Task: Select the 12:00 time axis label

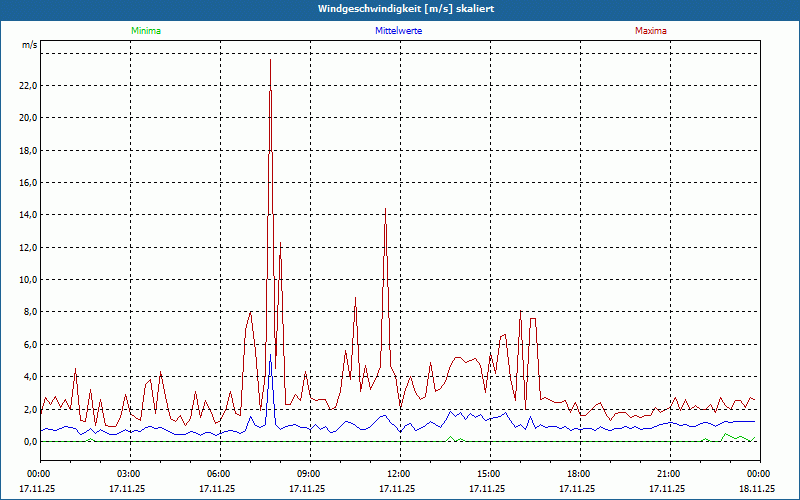Action: 398,474
